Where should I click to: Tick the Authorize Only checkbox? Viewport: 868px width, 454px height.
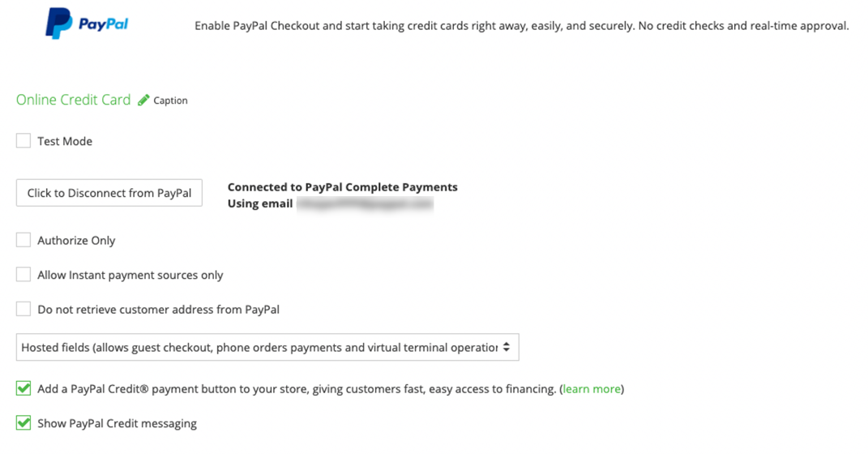click(x=24, y=240)
